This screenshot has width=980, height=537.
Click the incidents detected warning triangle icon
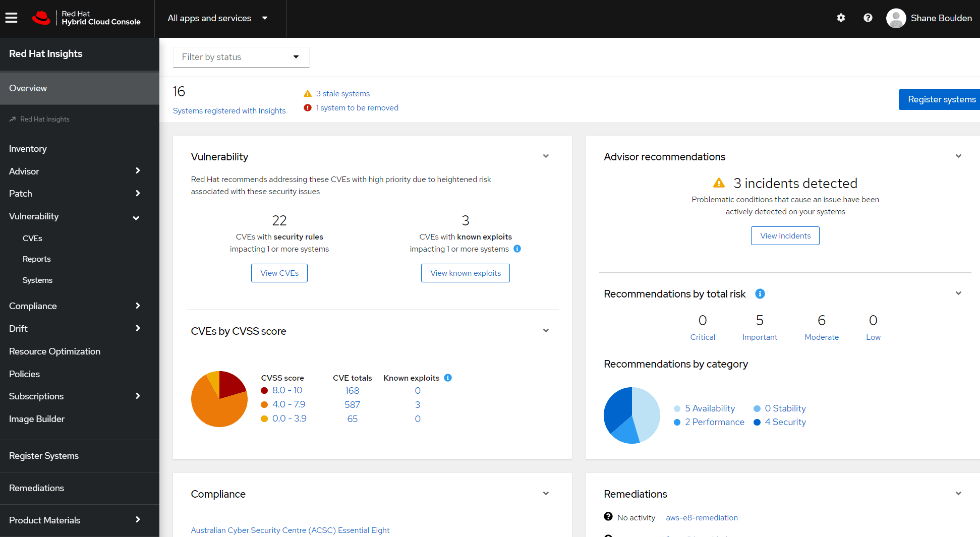point(719,183)
